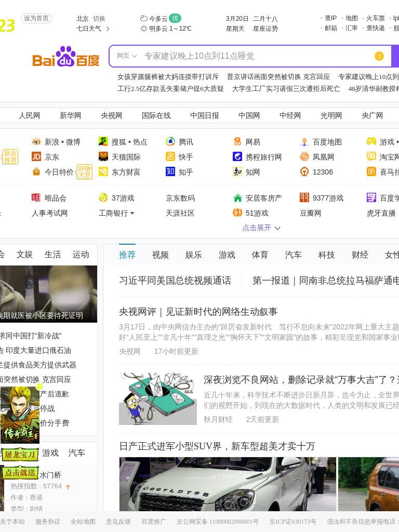Select the 科技 tab
Screen dimensions: 399x532
[x=326, y=255]
